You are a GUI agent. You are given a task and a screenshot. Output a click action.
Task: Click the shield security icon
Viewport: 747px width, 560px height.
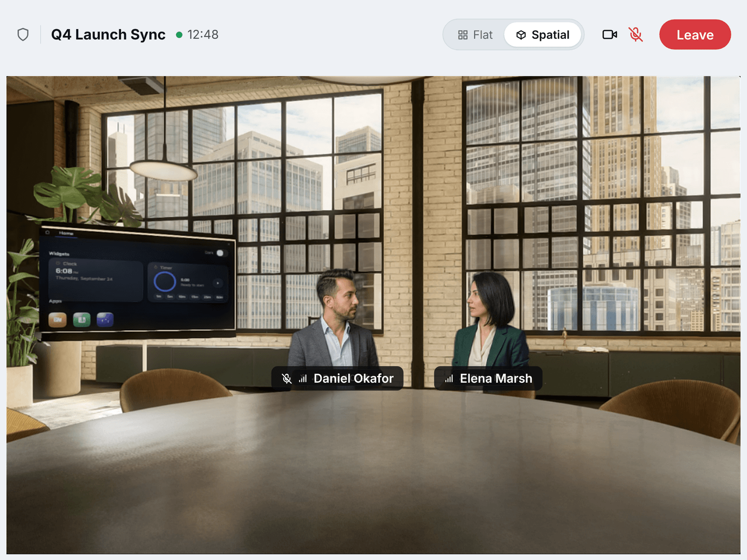pos(23,35)
